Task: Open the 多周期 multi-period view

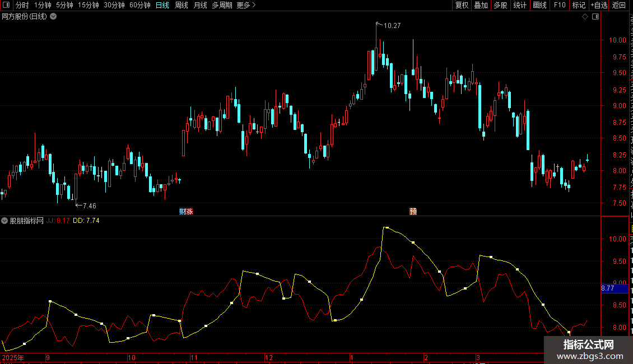Action: coord(222,5)
